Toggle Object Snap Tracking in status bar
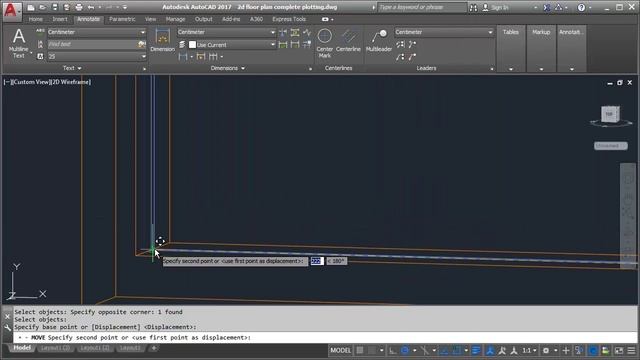 click(444, 350)
